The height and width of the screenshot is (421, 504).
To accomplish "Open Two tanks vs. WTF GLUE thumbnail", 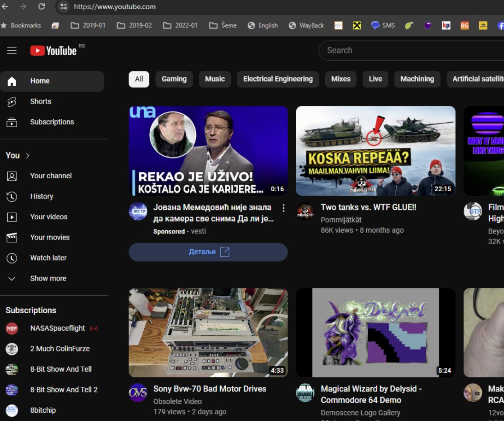I will pyautogui.click(x=375, y=151).
